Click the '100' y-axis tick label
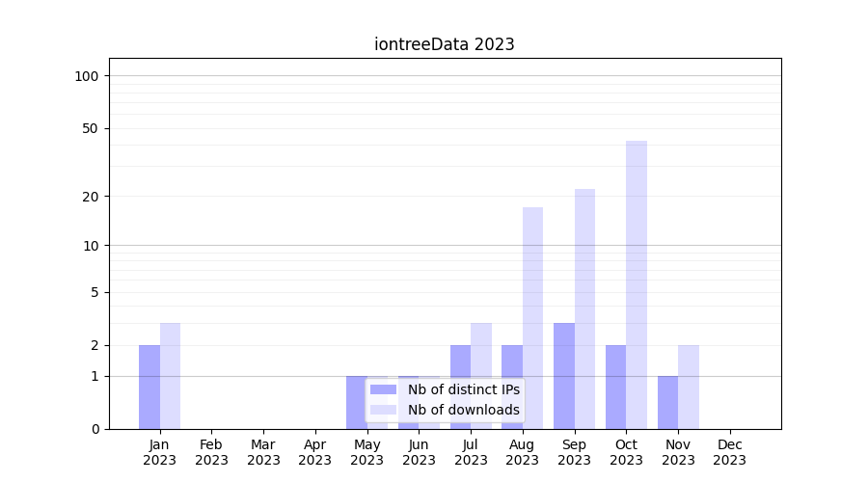 click(x=87, y=76)
